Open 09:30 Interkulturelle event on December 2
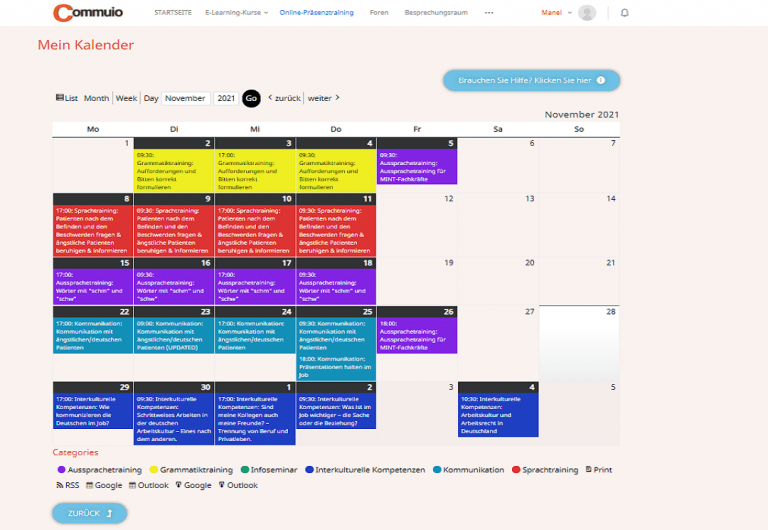 click(336, 411)
